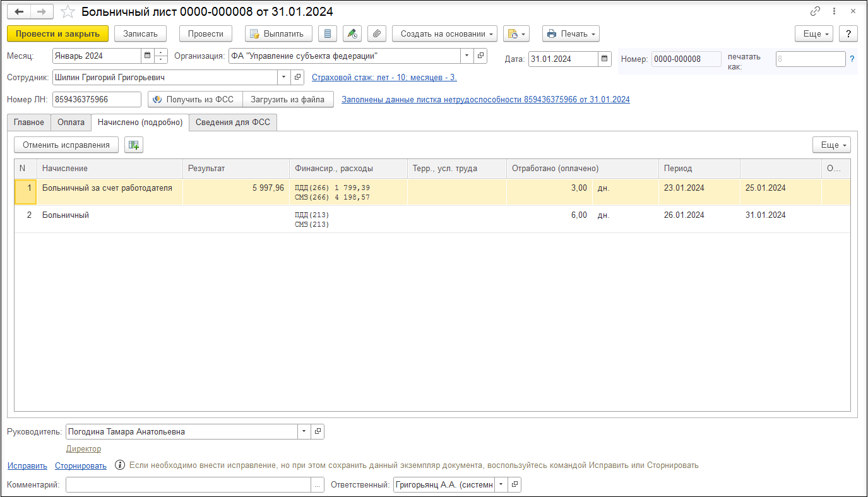Open the document movements report icon

(x=327, y=33)
